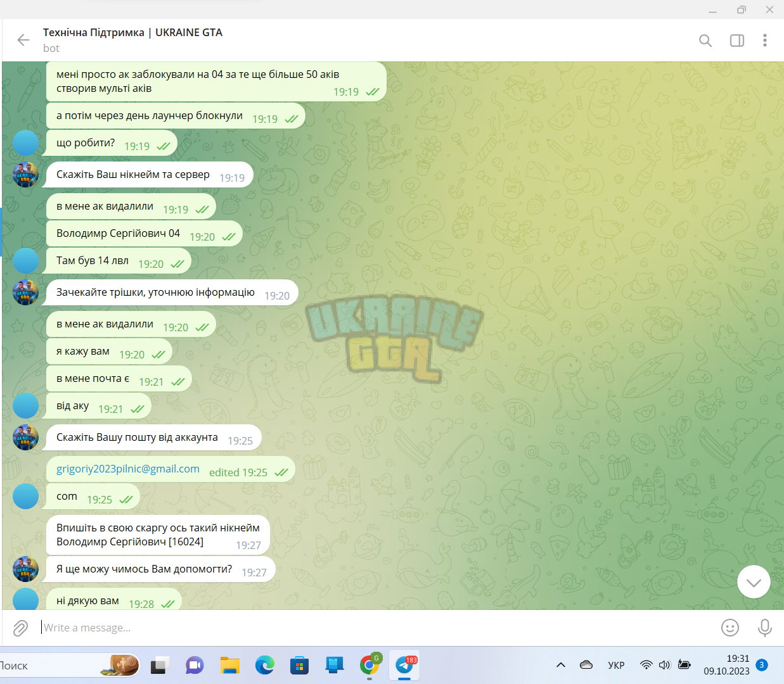Open search in this chat
Viewport: 784px width, 684px height.
pos(705,41)
